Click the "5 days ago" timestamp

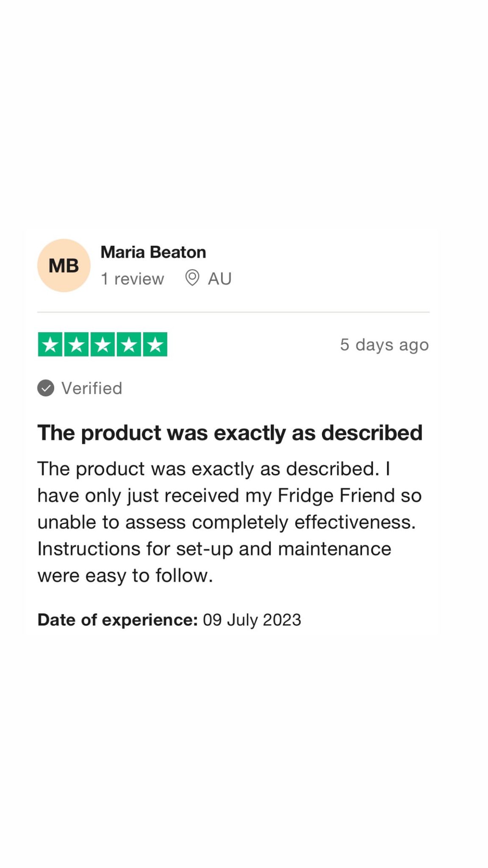click(x=384, y=345)
